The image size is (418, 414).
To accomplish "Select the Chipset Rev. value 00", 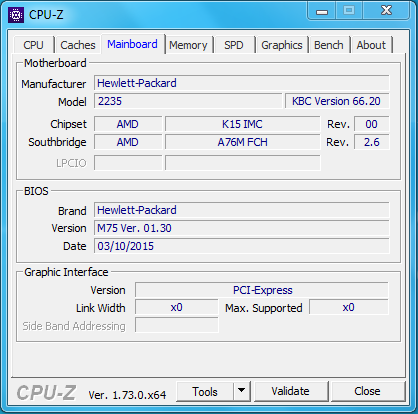I will coord(371,124).
